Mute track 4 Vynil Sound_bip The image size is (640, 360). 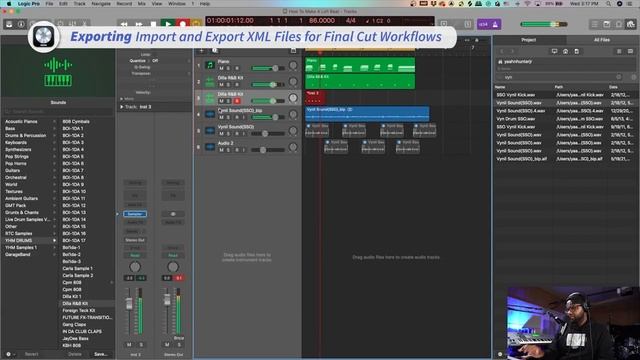(x=221, y=117)
